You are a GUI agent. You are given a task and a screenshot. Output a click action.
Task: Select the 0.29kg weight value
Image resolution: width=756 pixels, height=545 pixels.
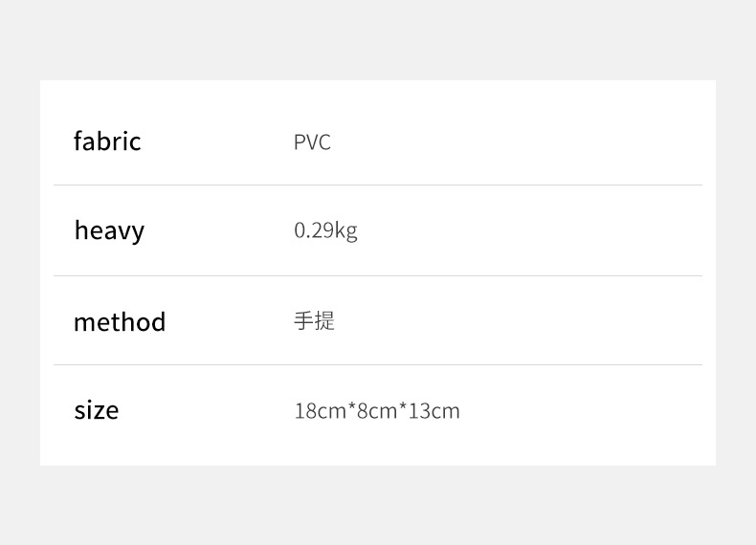[325, 230]
